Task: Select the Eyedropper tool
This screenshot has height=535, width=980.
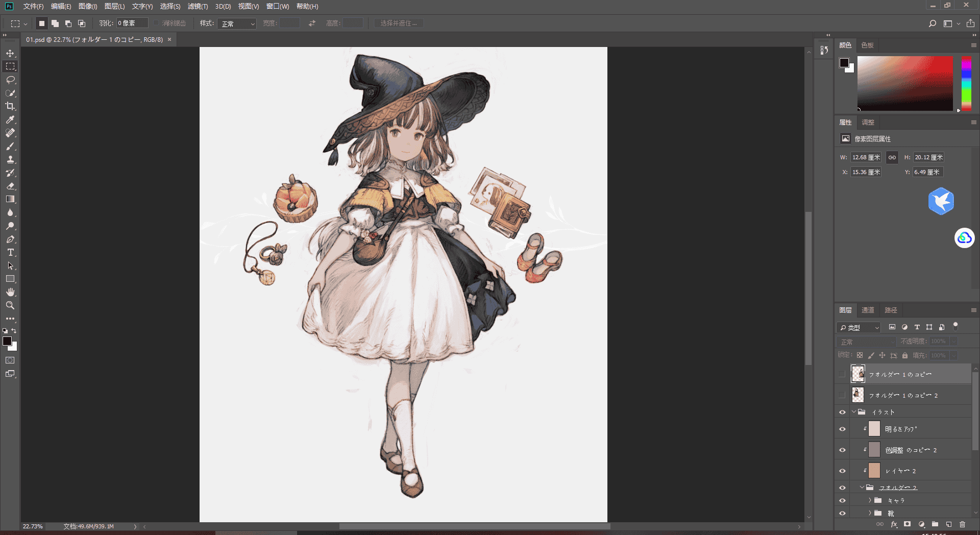Action: coord(10,119)
